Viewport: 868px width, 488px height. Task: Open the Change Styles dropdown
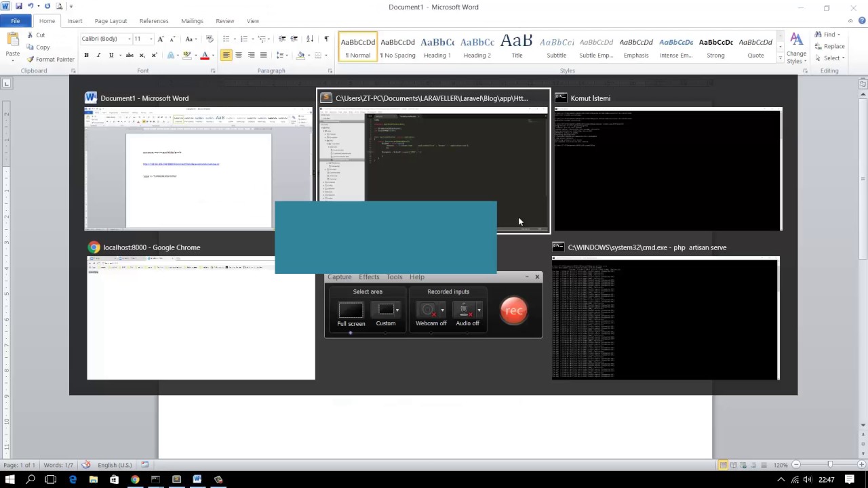tap(797, 48)
